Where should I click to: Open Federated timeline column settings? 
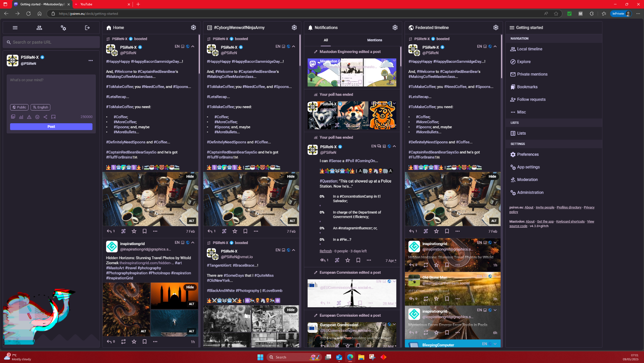(x=496, y=28)
